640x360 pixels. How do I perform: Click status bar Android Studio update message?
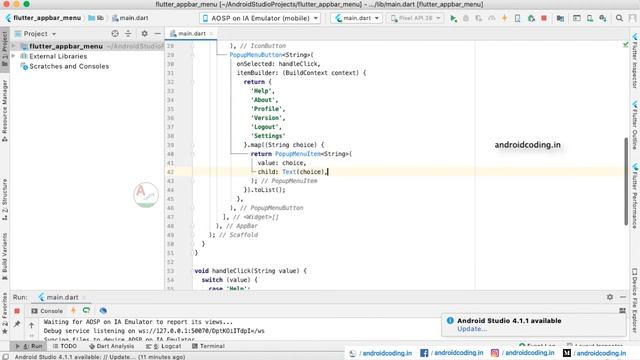point(100,357)
